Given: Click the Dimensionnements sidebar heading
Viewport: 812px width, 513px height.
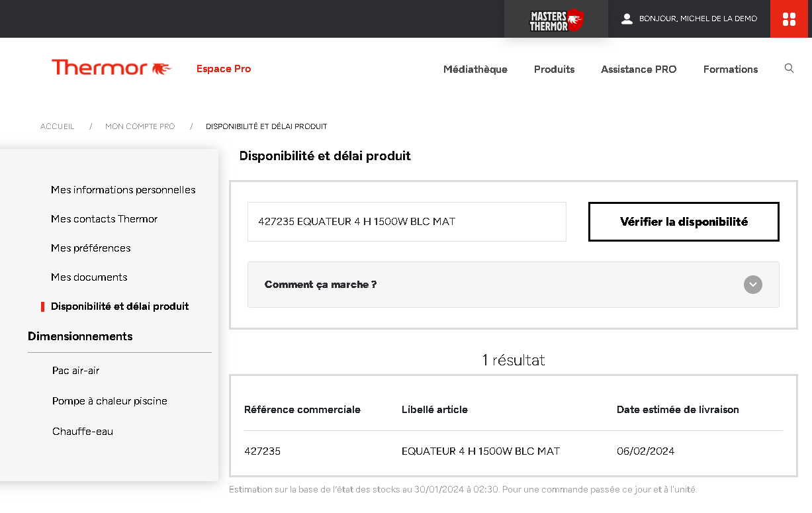Looking at the screenshot, I should pos(80,336).
